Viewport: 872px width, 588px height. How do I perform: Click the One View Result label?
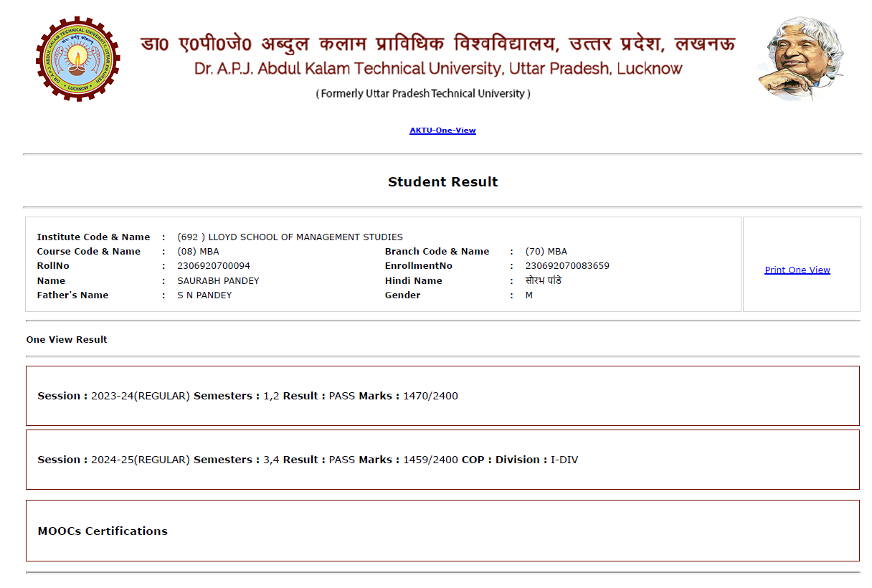click(x=67, y=340)
